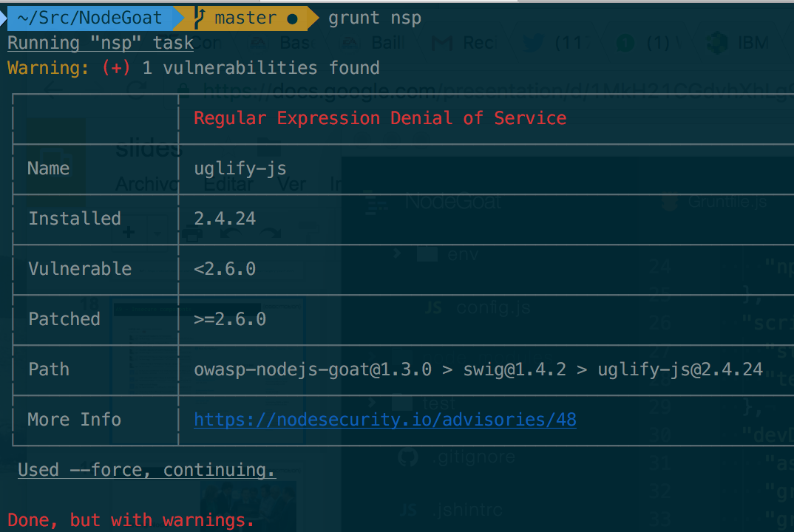Click installed version '2.4.24' value
Viewport: 794px width, 532px height.
coord(225,218)
